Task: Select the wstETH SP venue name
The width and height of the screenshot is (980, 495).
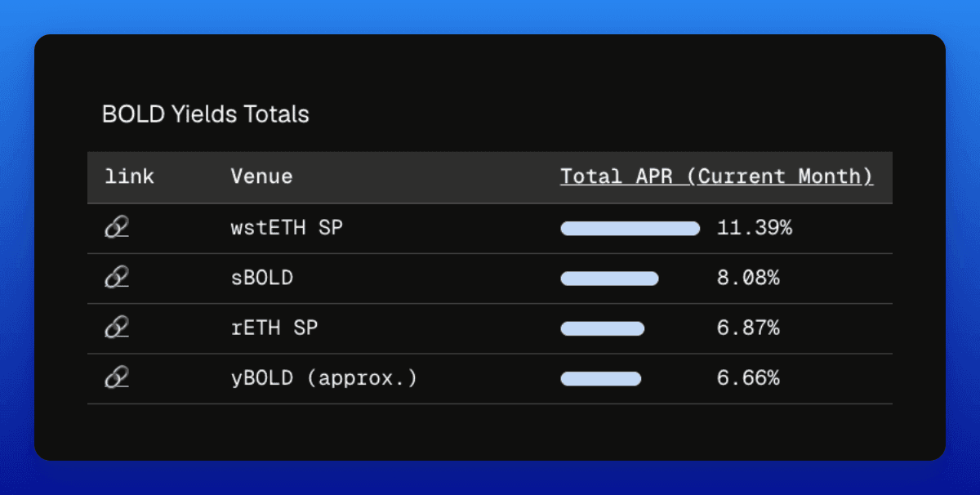Action: pos(287,228)
